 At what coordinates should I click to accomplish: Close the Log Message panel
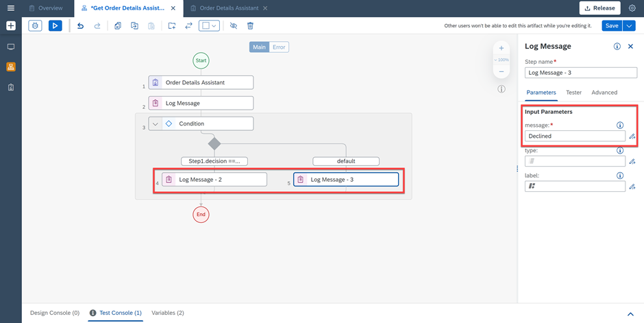(x=631, y=47)
